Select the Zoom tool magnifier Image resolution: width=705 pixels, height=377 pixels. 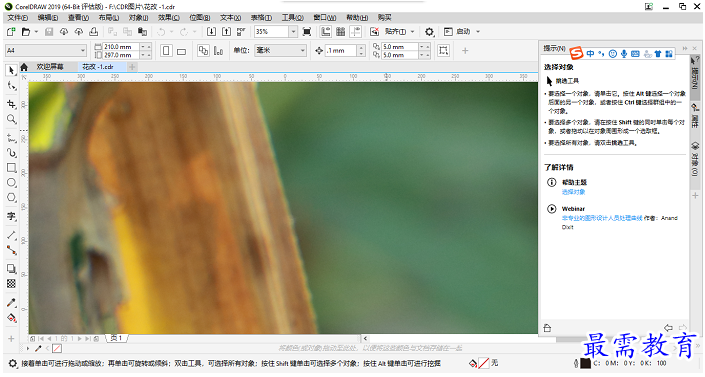[x=12, y=119]
